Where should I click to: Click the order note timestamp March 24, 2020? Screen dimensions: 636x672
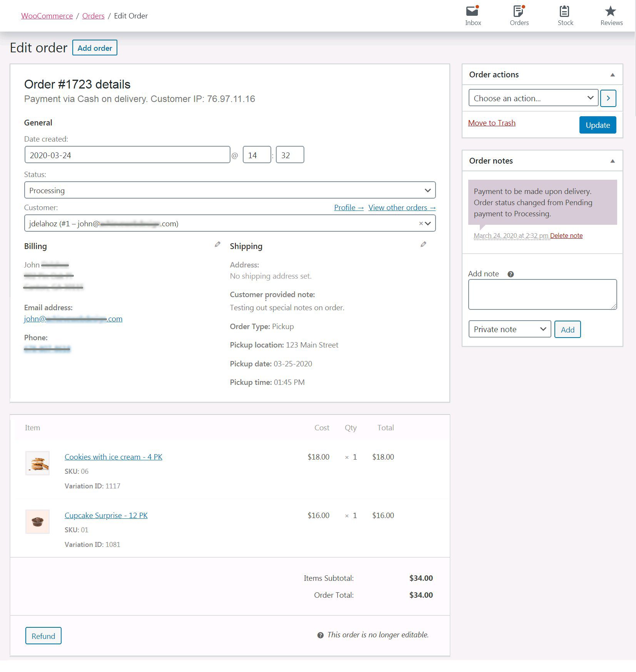point(511,236)
